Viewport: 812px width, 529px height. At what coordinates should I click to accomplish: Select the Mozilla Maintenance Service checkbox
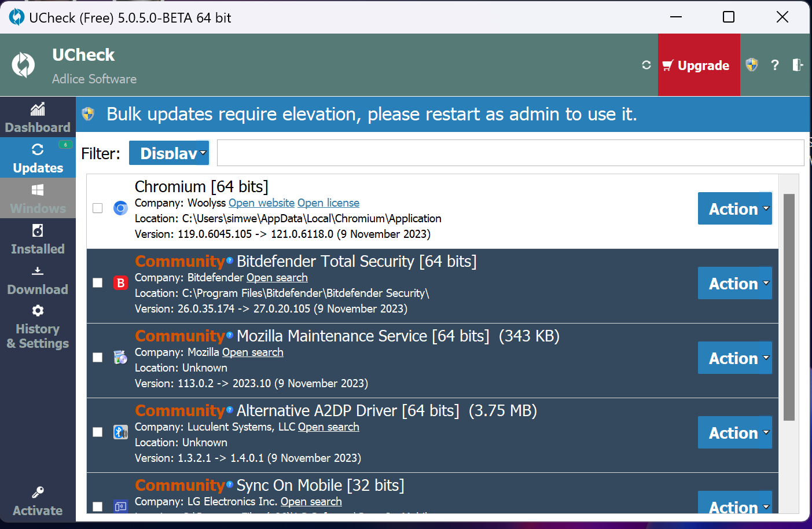point(98,358)
